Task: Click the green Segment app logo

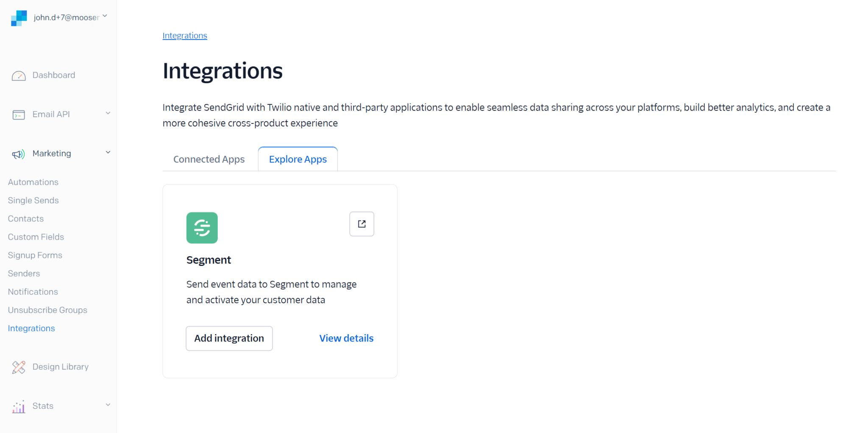Action: [x=202, y=228]
